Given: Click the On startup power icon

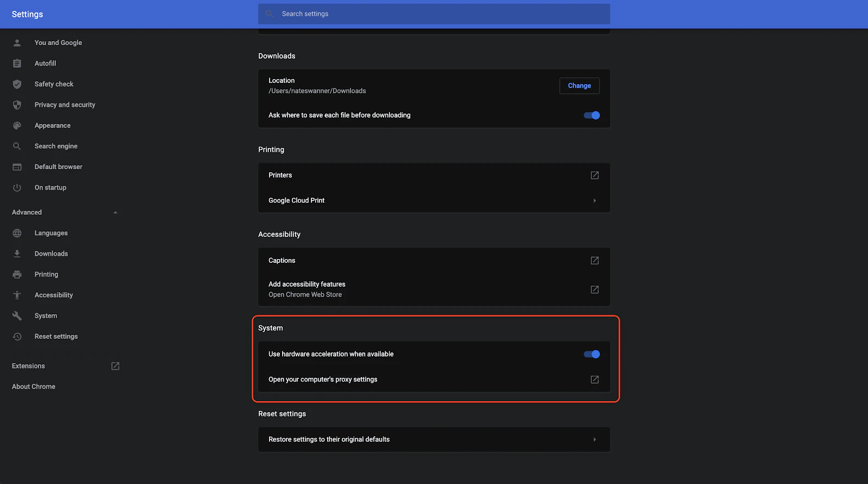Looking at the screenshot, I should click(17, 188).
